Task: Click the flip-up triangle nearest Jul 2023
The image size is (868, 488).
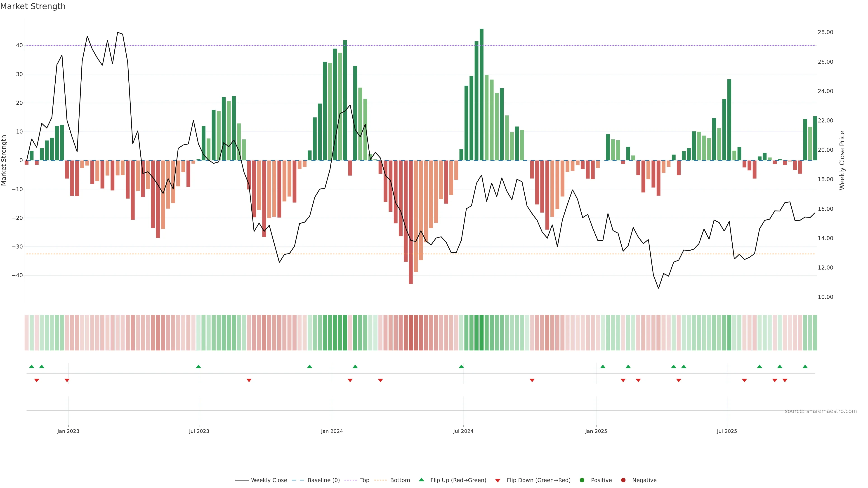Action: (x=198, y=366)
